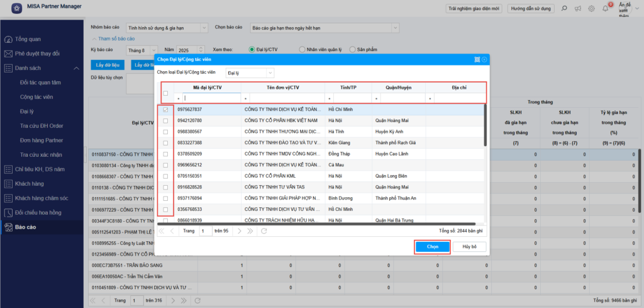644x308 pixels.
Task: Go to Tổng quan in sidebar
Action: [x=28, y=39]
